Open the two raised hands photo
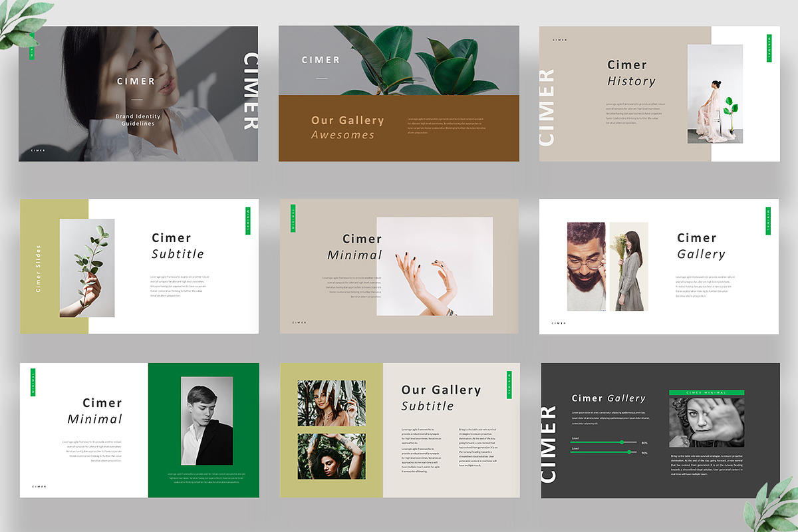The image size is (798, 532). [435, 266]
